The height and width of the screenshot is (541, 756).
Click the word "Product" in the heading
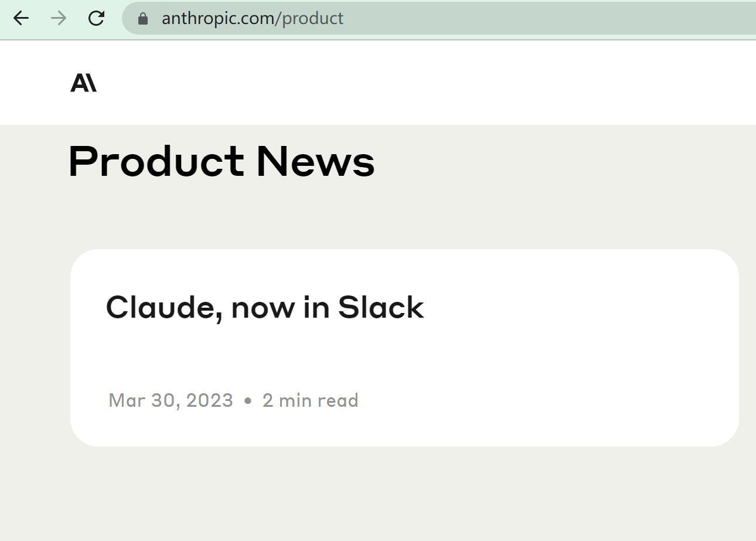156,162
